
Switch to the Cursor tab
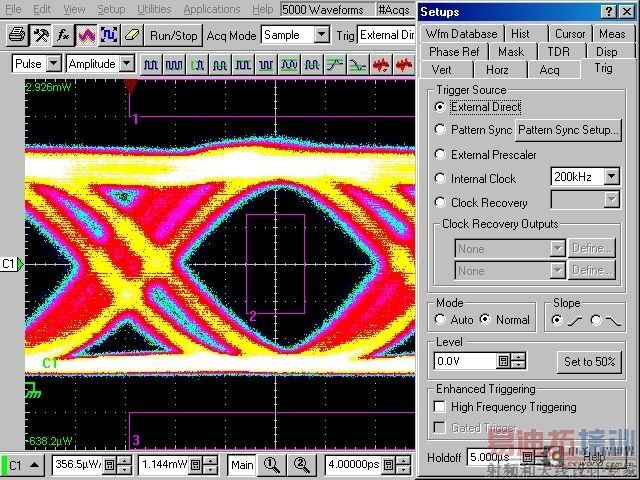pos(570,34)
